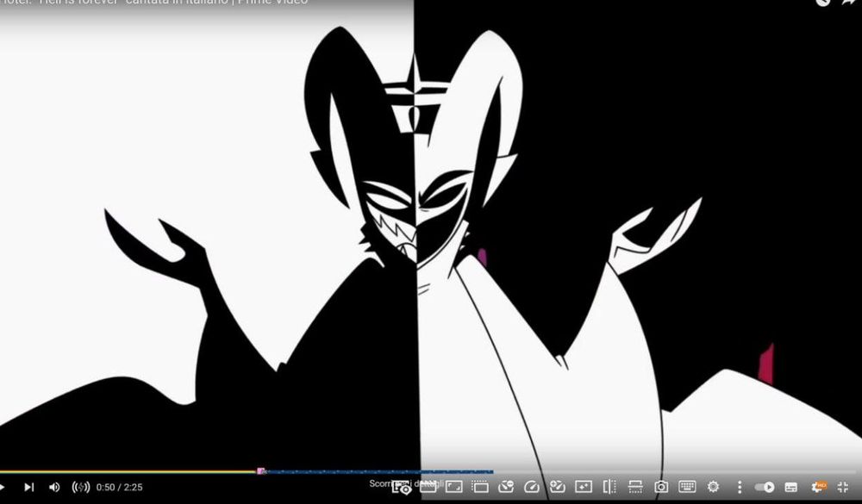The image size is (862, 504).
Task: Click the dashed-top rectangle icon
Action: [x=480, y=487]
